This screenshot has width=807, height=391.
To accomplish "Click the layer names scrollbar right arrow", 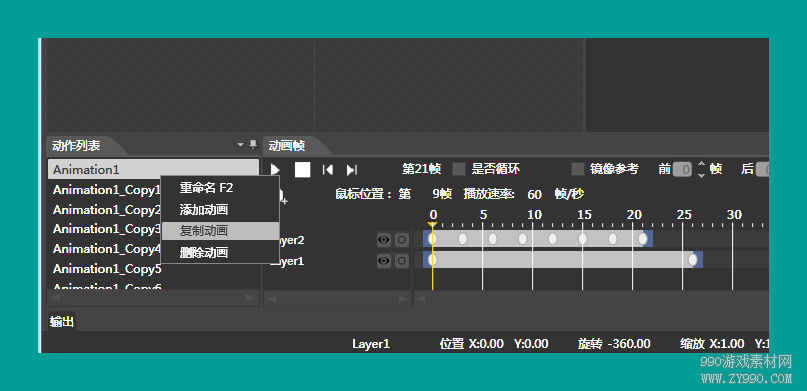I will click(x=404, y=298).
